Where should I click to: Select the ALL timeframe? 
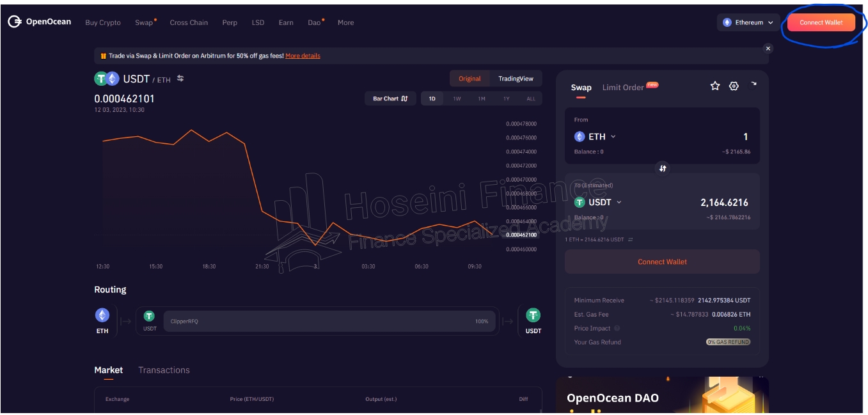point(531,98)
